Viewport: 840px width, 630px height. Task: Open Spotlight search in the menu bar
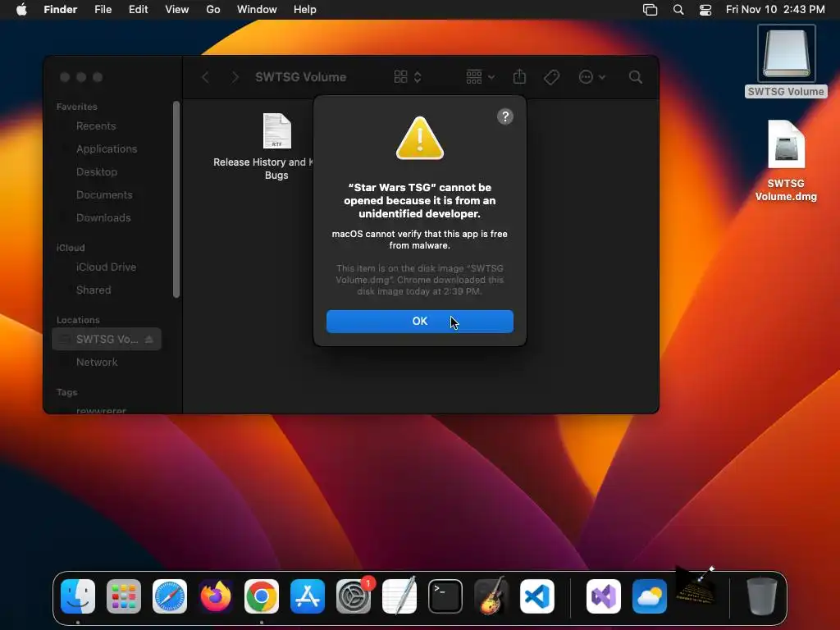(678, 10)
